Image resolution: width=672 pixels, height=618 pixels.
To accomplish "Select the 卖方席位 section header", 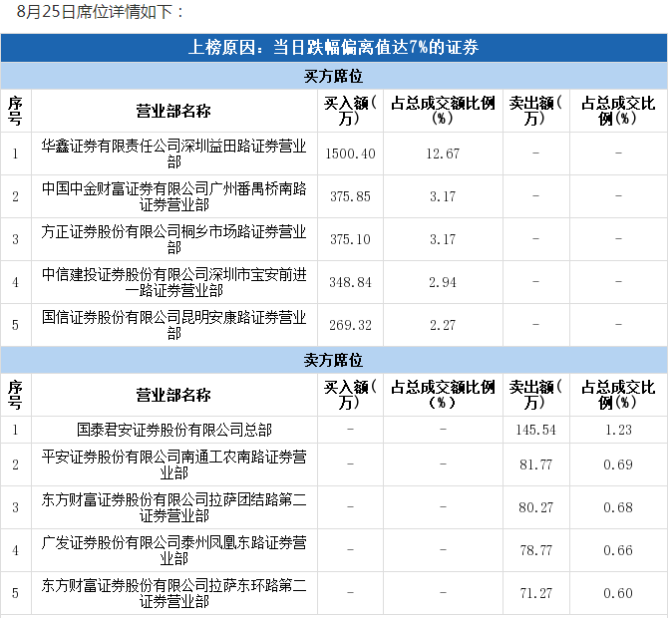I will [x=334, y=360].
